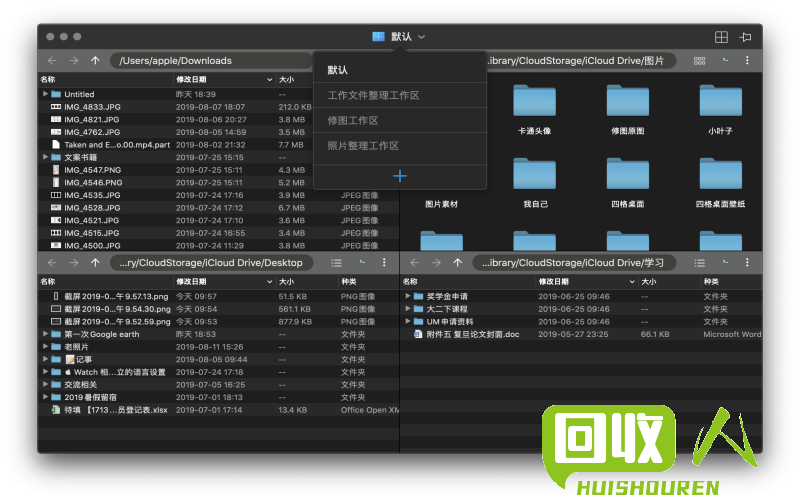Go forward in the Downloads pane
800x500 pixels.
pos(74,60)
